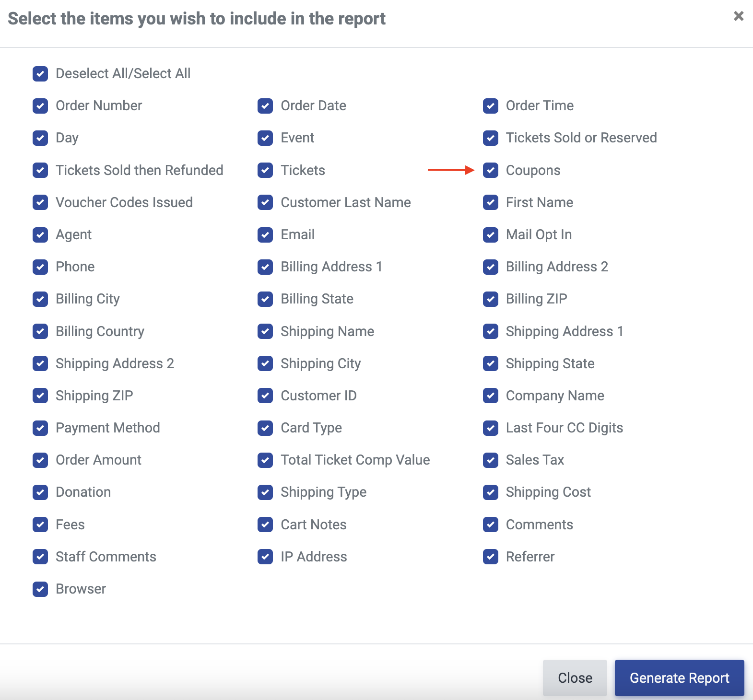Toggle the Shipping Cost checkbox

coord(491,492)
